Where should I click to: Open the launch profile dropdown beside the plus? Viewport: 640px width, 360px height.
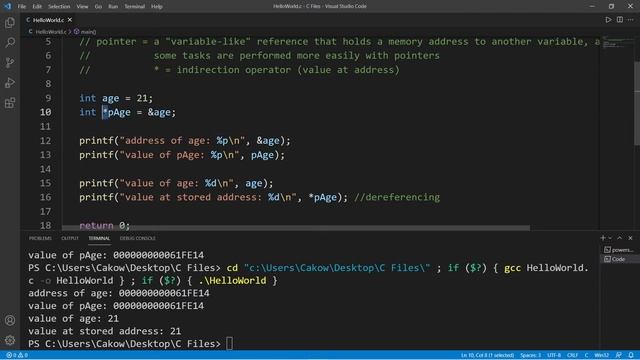point(610,238)
